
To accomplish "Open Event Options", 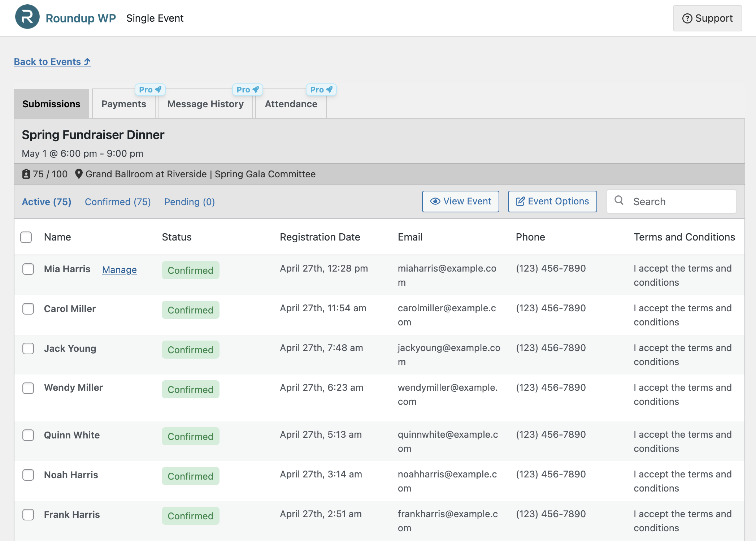I will point(552,202).
